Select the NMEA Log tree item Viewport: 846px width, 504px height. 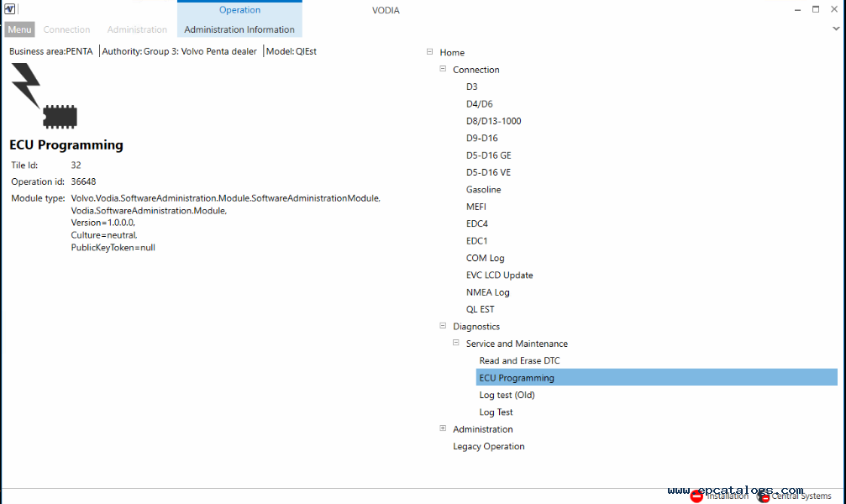tap(488, 292)
